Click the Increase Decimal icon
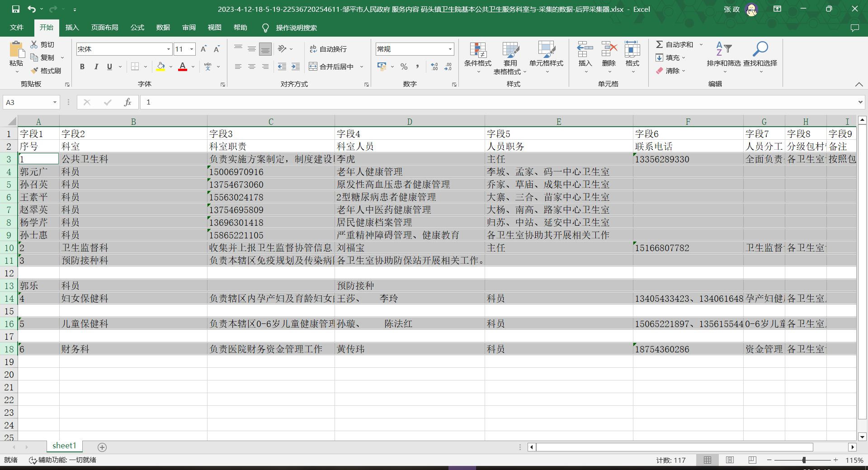 coord(434,66)
